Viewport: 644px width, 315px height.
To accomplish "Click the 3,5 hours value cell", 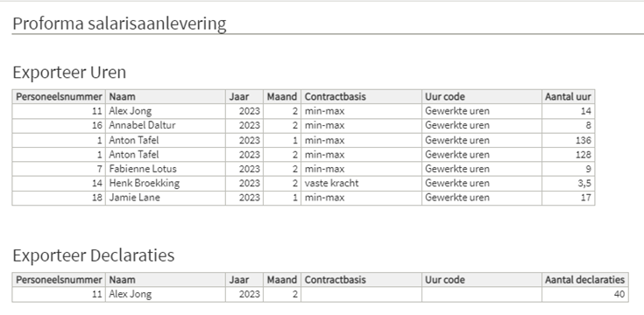I will (568, 184).
